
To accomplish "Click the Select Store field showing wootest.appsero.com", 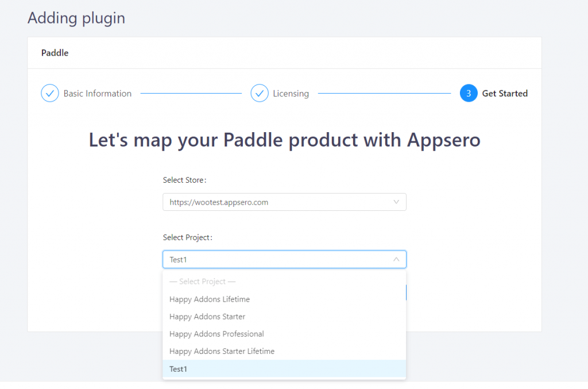I will [284, 202].
